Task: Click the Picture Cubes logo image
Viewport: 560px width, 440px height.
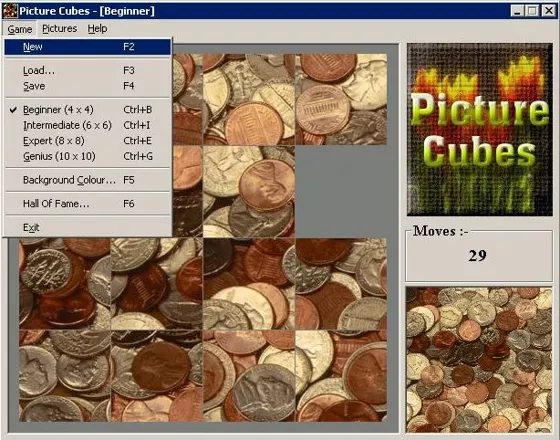Action: [x=480, y=130]
